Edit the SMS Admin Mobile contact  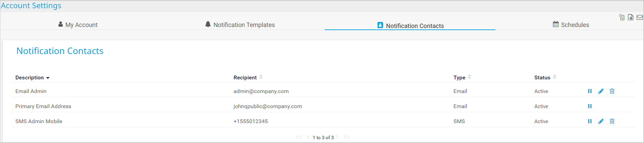tap(601, 121)
